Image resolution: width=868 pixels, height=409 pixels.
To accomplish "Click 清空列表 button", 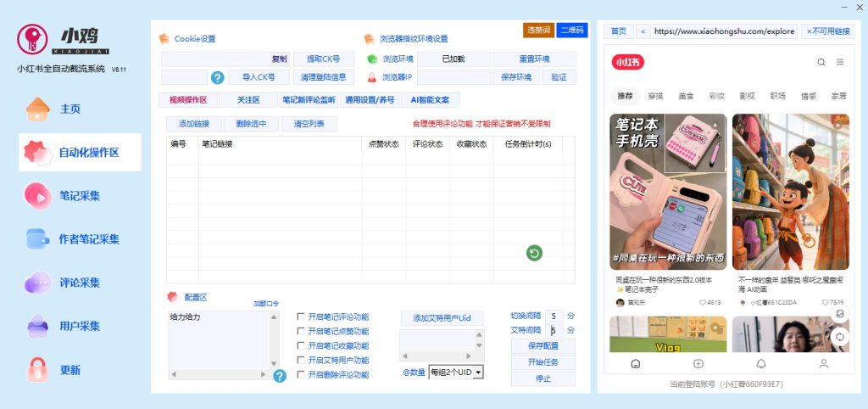I will pyautogui.click(x=309, y=124).
